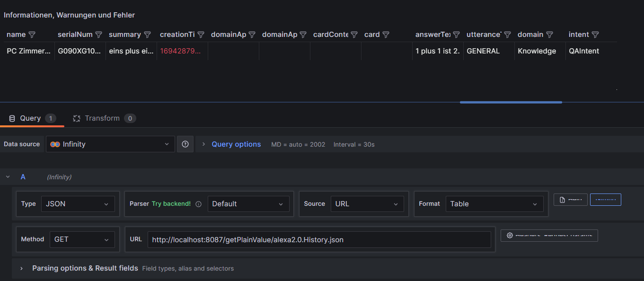Expand Parsing options & Result fields

coord(85,268)
